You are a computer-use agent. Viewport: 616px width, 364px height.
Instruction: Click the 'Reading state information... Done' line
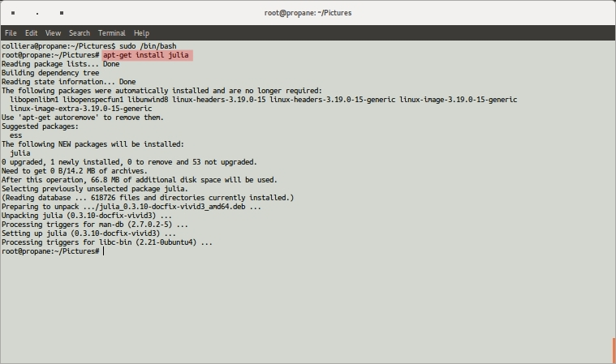tap(68, 82)
